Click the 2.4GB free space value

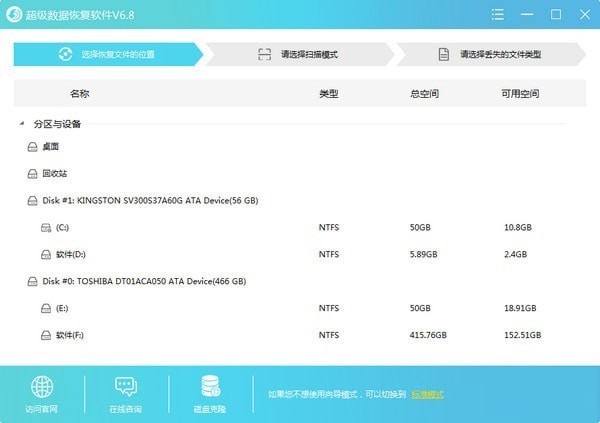tap(515, 254)
